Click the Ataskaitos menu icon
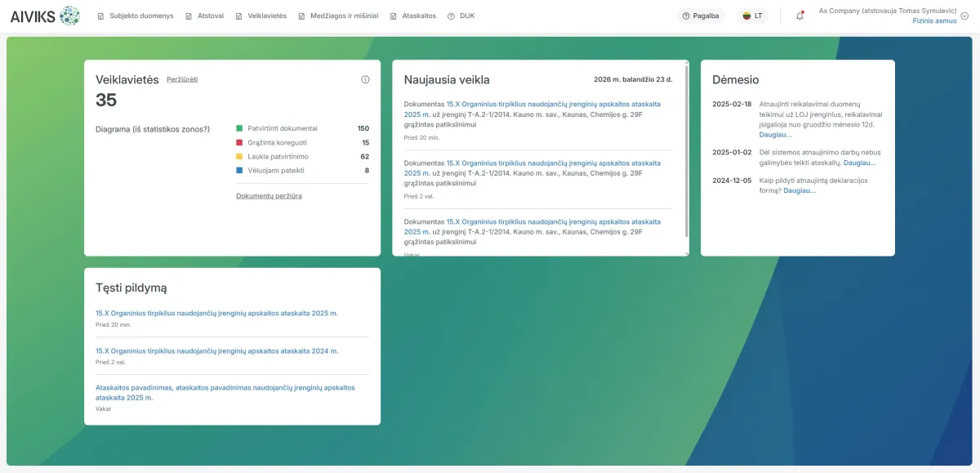This screenshot has width=980, height=473. (394, 16)
